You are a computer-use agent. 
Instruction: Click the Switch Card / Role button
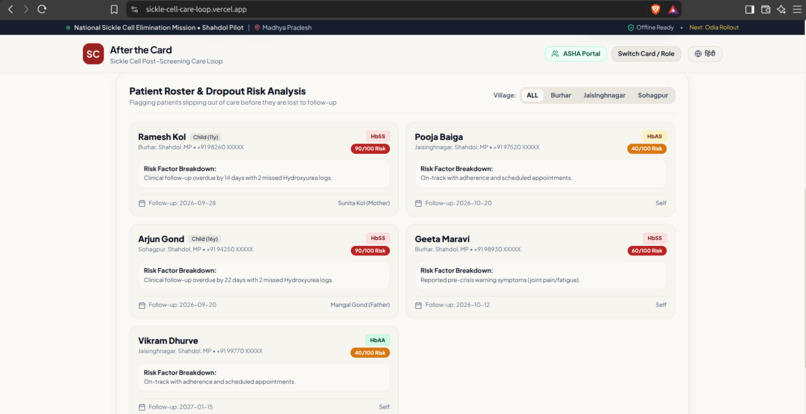(x=646, y=53)
